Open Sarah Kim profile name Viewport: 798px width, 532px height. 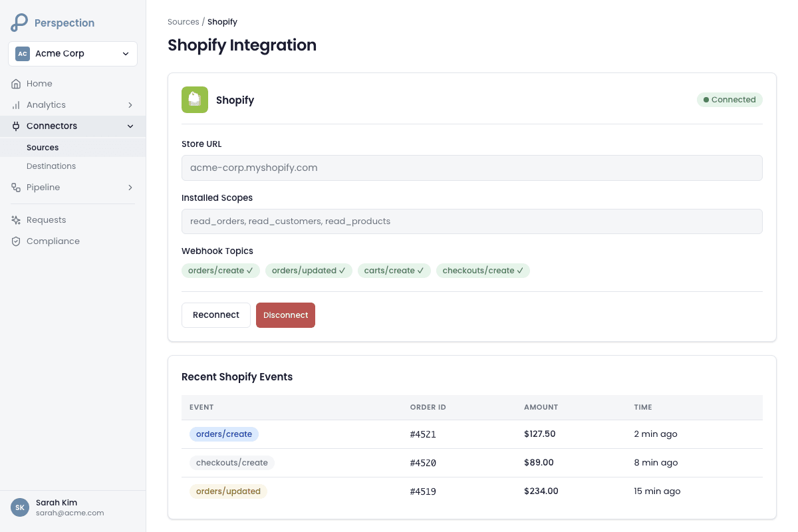pyautogui.click(x=57, y=503)
